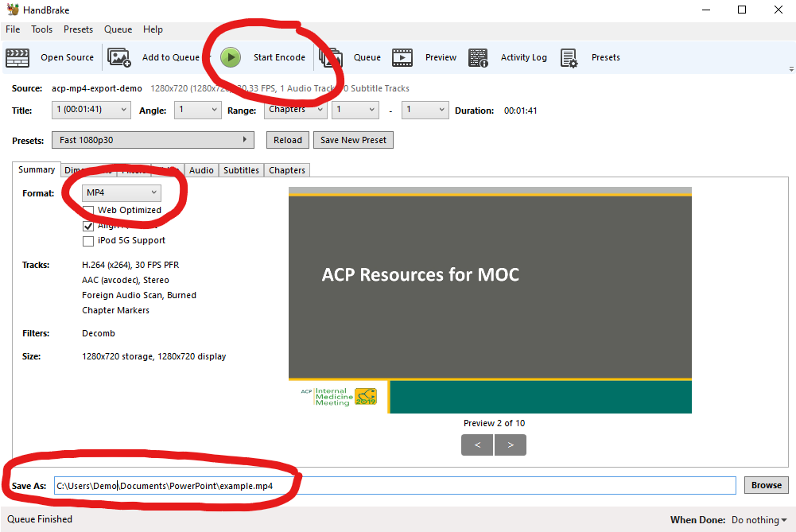Open the Tools menu
Viewport: 796px width, 532px height.
pos(41,29)
